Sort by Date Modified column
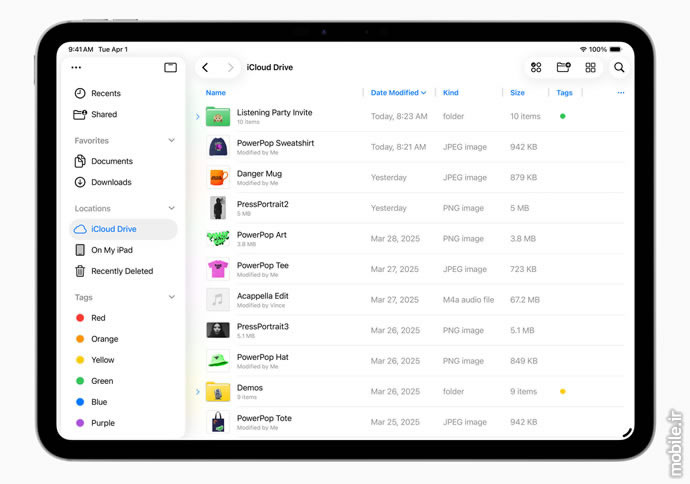The image size is (690, 484). pos(398,92)
